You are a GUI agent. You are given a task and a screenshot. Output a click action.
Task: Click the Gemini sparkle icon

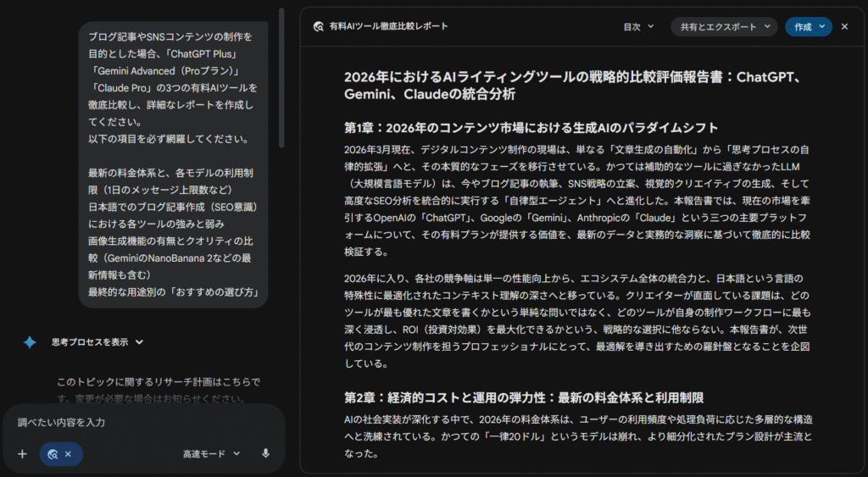tap(30, 342)
